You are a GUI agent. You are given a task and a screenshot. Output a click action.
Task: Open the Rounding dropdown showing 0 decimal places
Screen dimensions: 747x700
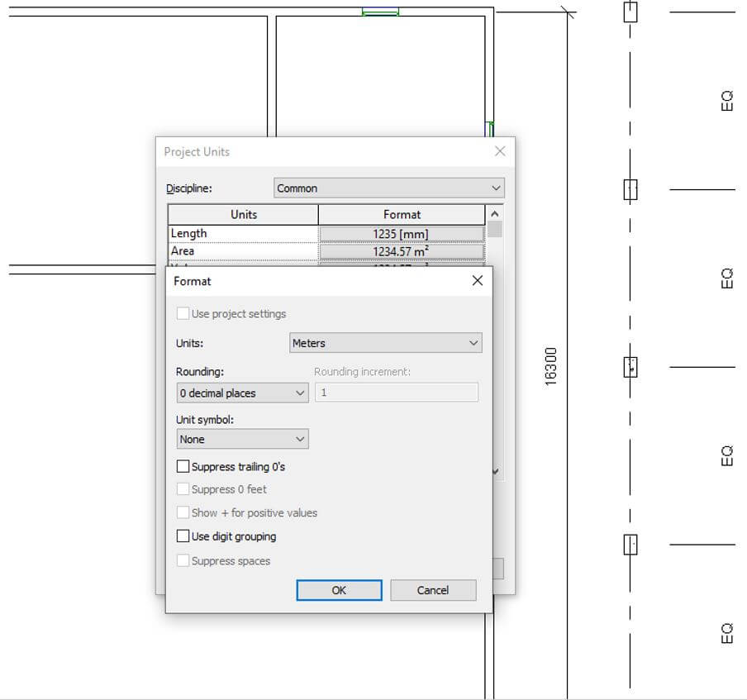242,393
